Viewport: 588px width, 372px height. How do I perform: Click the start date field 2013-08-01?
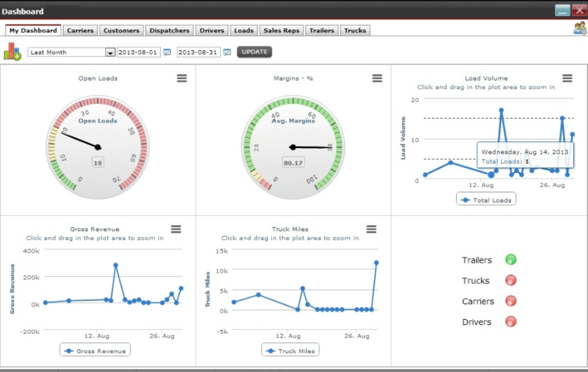[x=138, y=52]
